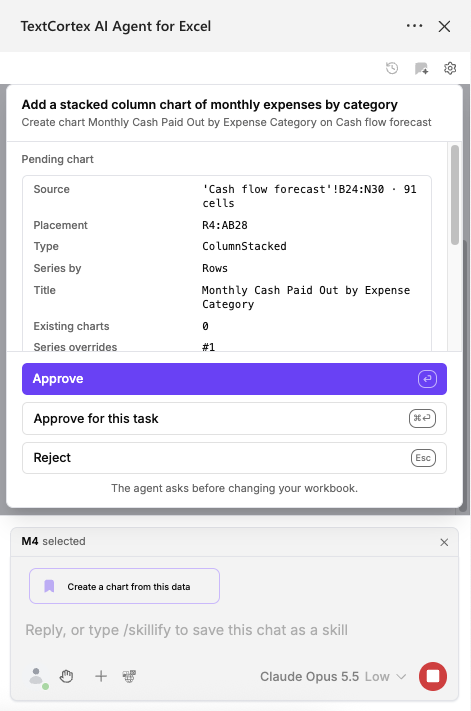
Task: Click the M4 selected label
Action: coord(53,541)
